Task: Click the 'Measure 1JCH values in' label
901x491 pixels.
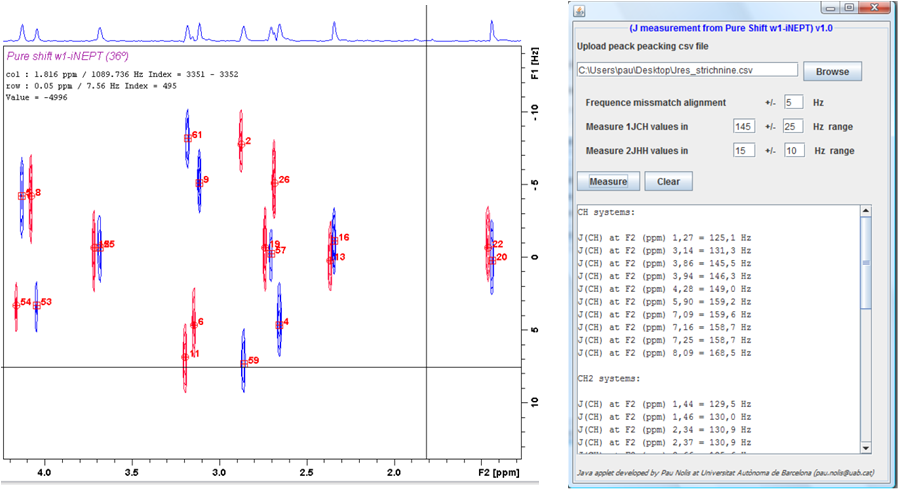Action: (637, 126)
